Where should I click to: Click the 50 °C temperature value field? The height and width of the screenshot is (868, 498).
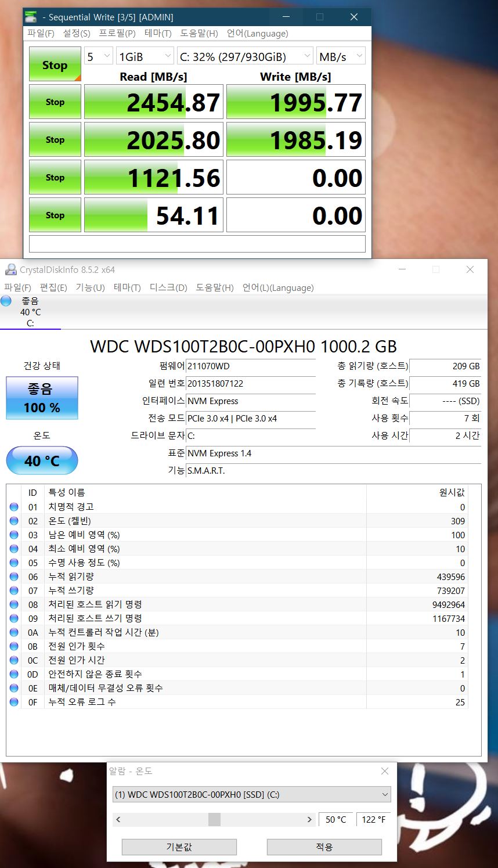pyautogui.click(x=335, y=819)
